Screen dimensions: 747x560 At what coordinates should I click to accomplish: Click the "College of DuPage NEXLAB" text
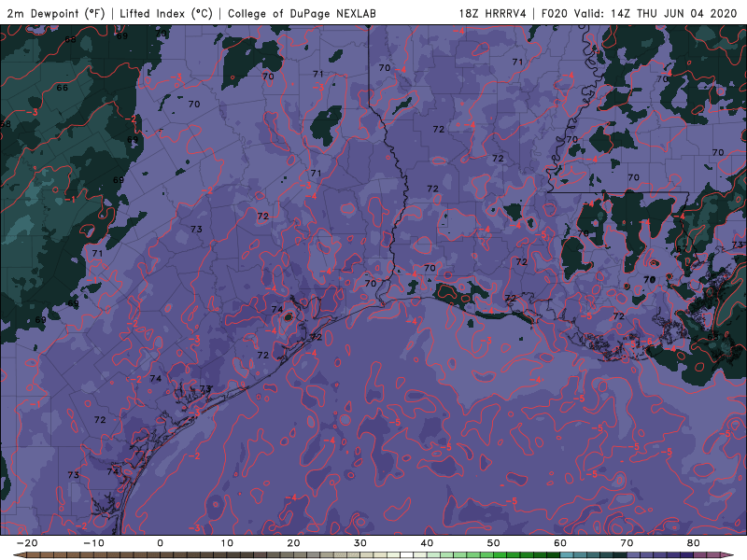[302, 14]
